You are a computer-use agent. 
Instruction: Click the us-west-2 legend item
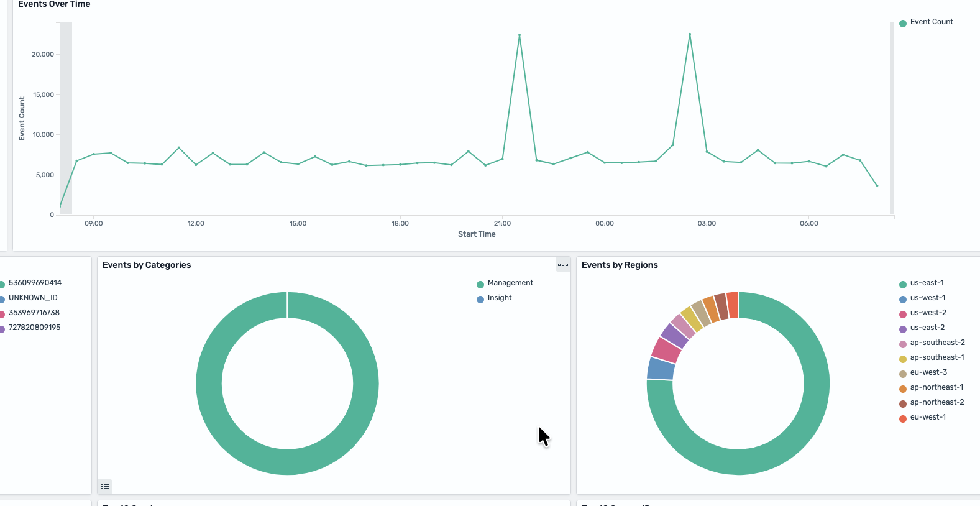[928, 313]
